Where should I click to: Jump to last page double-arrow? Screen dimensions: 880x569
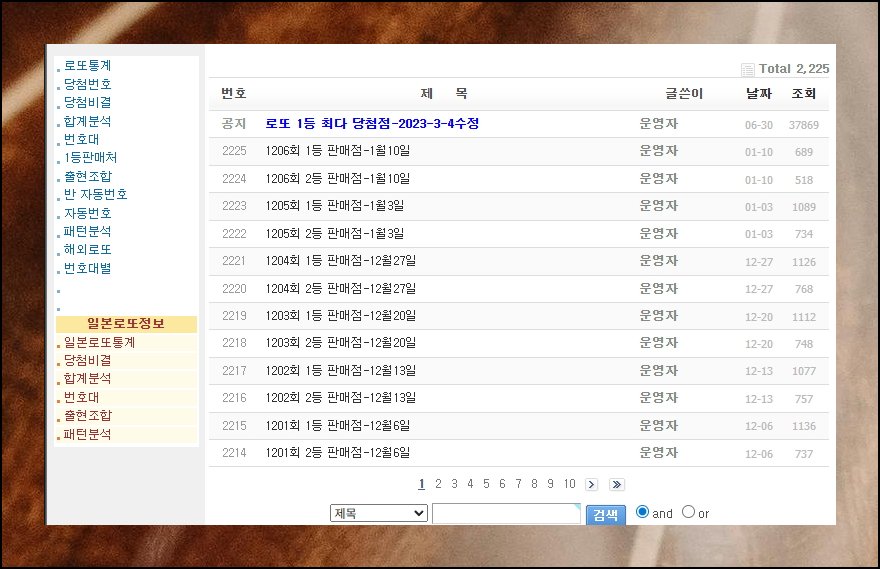tap(616, 484)
